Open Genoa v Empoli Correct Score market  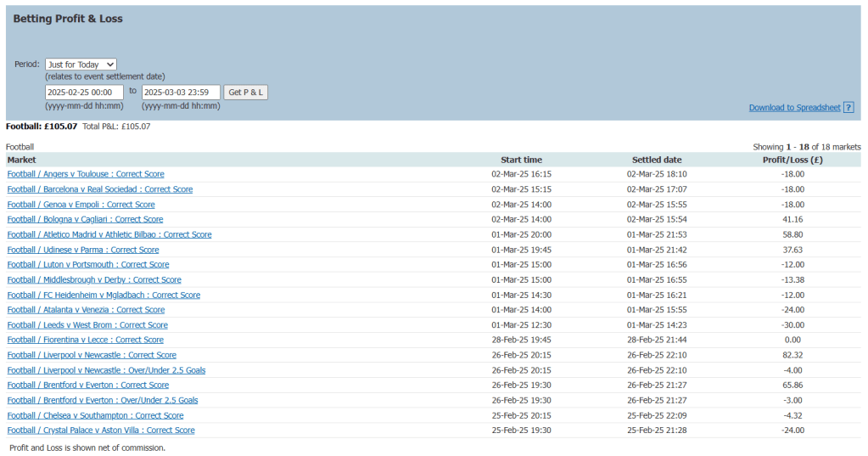click(81, 205)
